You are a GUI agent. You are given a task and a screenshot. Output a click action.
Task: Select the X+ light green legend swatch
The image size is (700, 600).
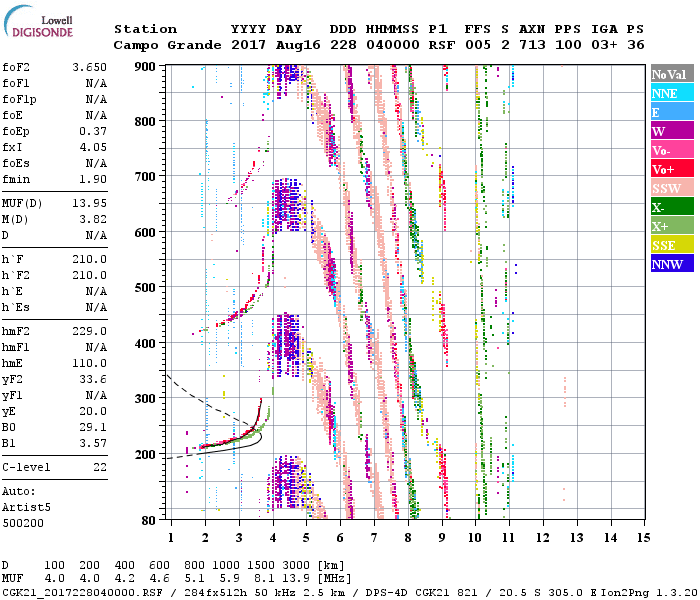click(672, 225)
